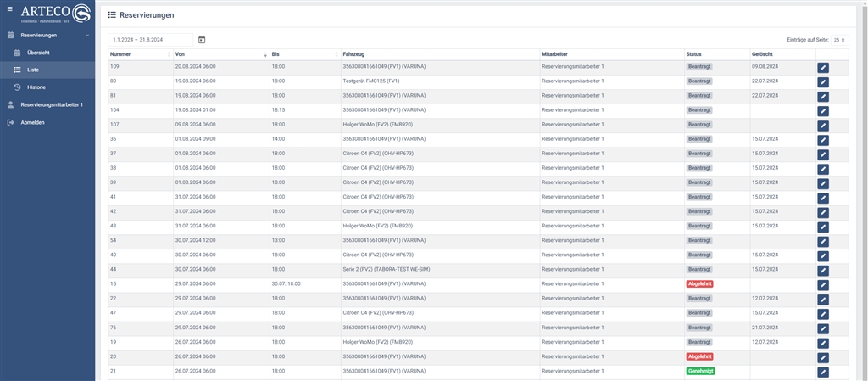
Task: Click the ARTECO logo
Action: pos(55,14)
